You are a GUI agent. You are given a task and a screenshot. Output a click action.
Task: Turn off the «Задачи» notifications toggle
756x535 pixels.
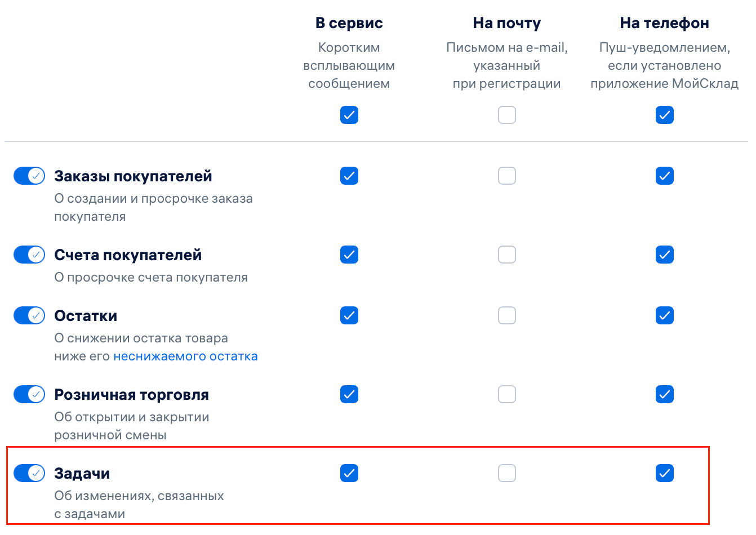29,473
